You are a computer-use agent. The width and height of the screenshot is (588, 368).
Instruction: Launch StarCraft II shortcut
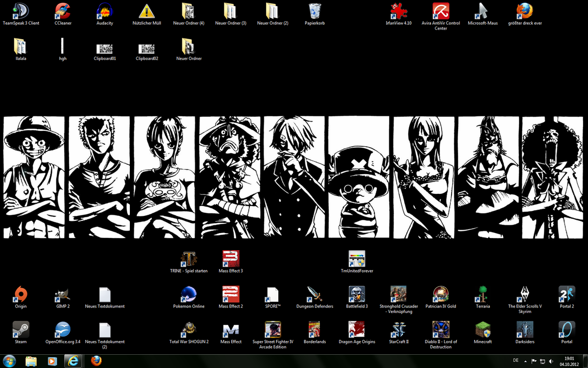tap(398, 332)
